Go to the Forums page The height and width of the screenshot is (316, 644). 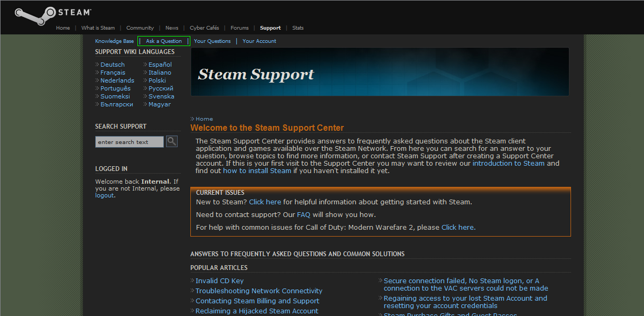coord(240,28)
